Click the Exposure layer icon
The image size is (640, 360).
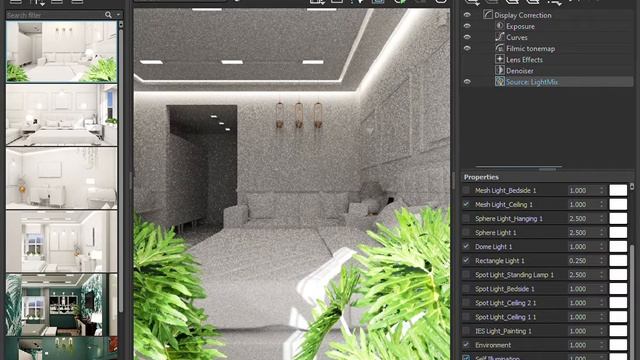tap(500, 26)
